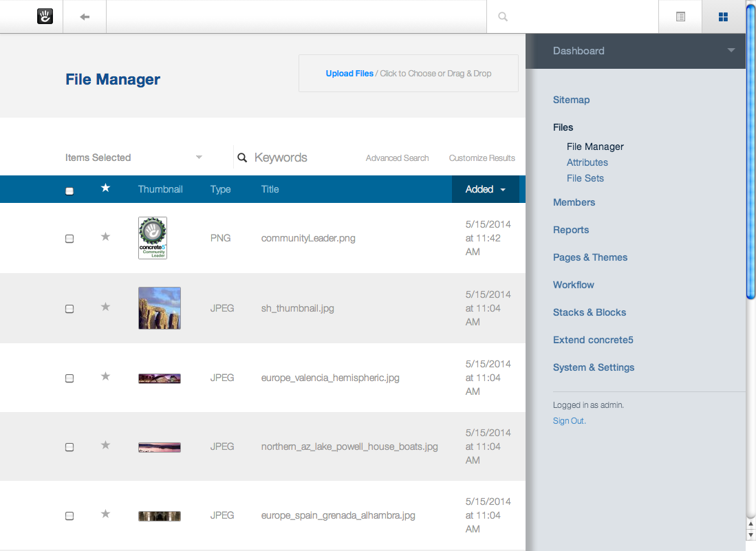Image resolution: width=756 pixels, height=551 pixels.
Task: Star the sh_thumbnail.jpg file
Action: pos(105,307)
